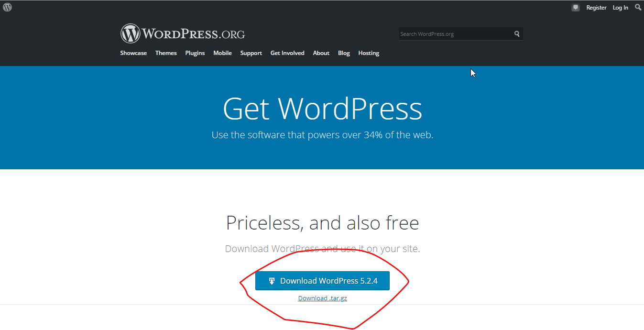Click the search magnifier in the top bar
The image size is (644, 330).
tap(638, 7)
